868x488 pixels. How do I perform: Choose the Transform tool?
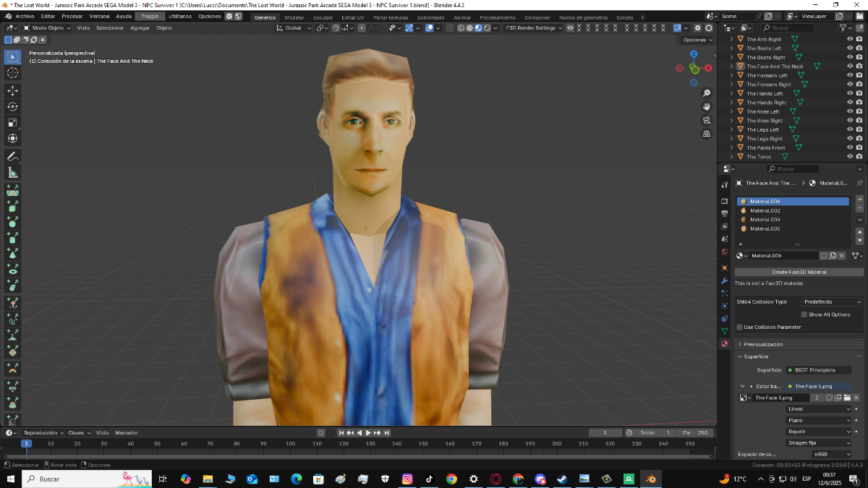pos(13,138)
